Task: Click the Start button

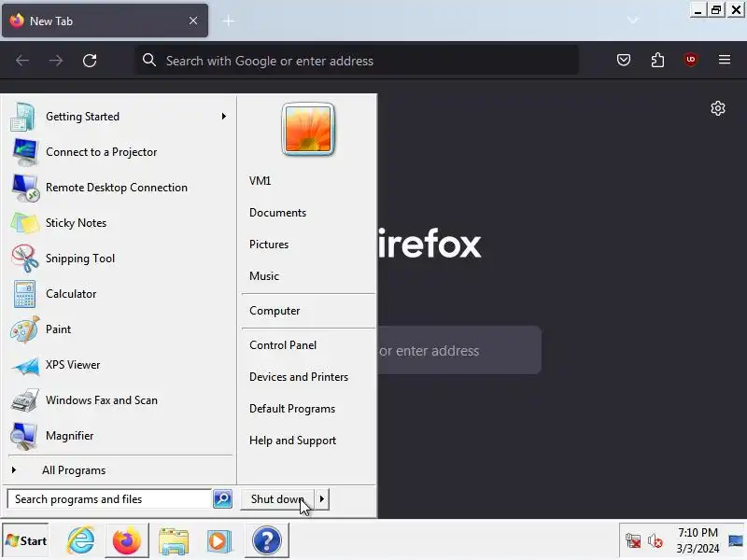Action: [x=26, y=541]
